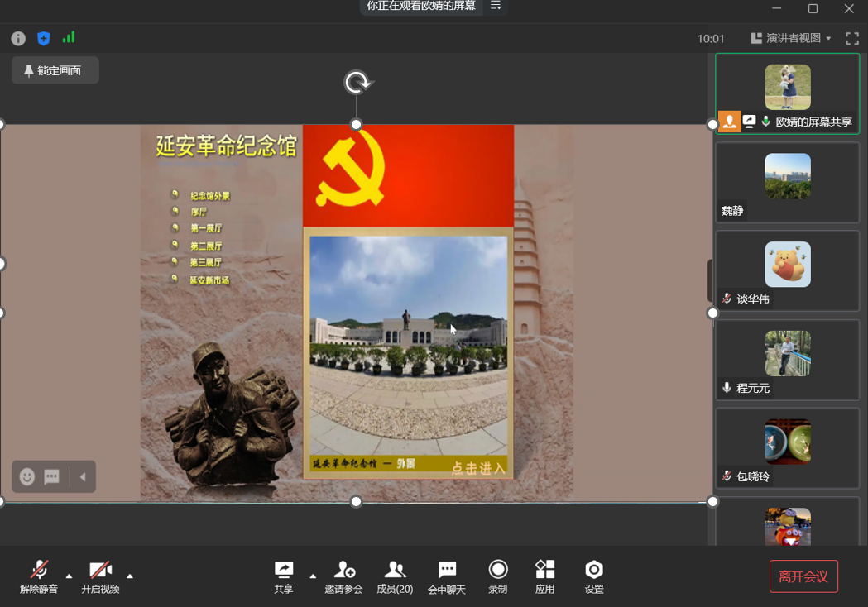Open the 演讲者视图 view dropdown
Viewport: 868px width, 607px height.
[791, 39]
